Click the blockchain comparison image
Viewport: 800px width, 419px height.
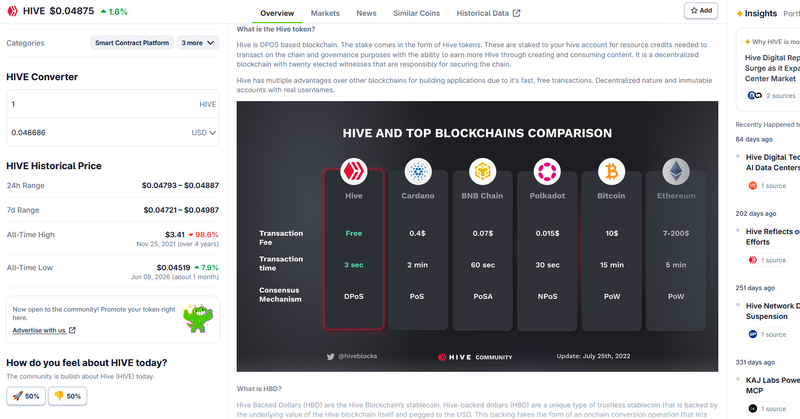click(477, 236)
